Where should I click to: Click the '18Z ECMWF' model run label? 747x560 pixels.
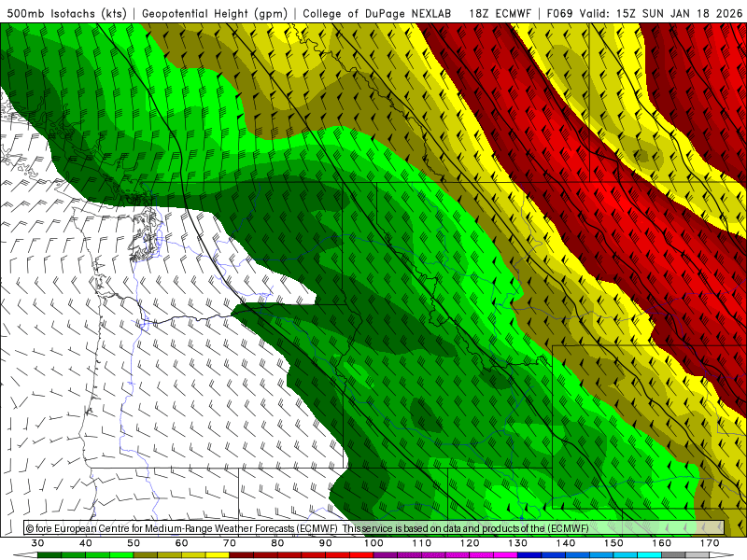pos(500,13)
